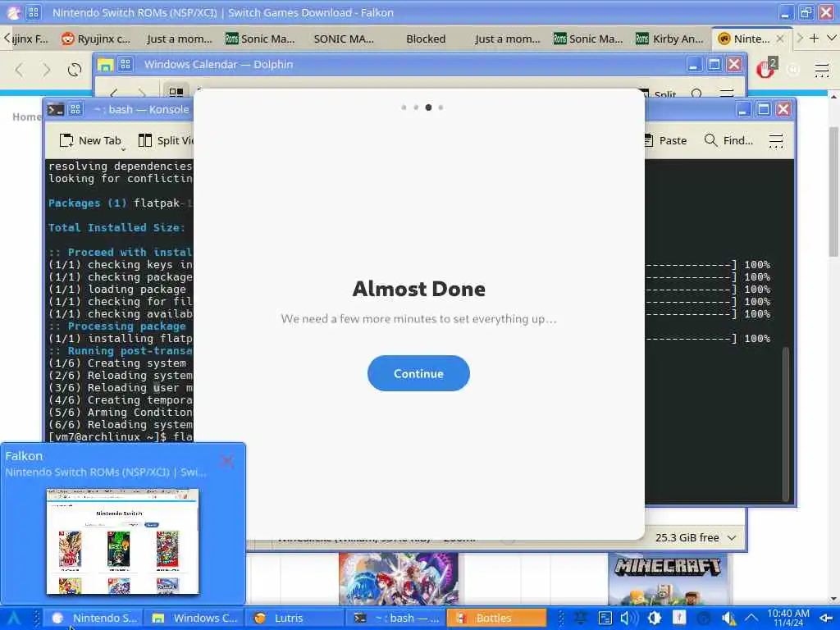
Task: Switch to the Kirby An... tab
Action: [x=671, y=39]
